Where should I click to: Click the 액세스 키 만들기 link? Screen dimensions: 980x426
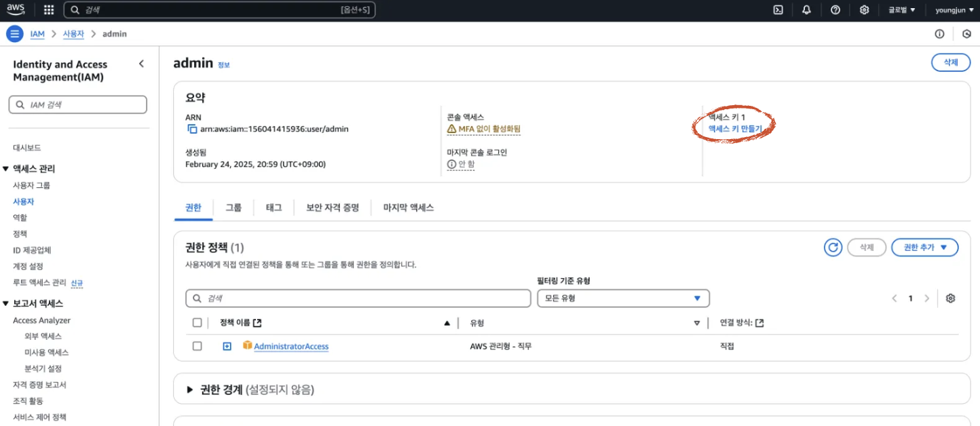[735, 128]
